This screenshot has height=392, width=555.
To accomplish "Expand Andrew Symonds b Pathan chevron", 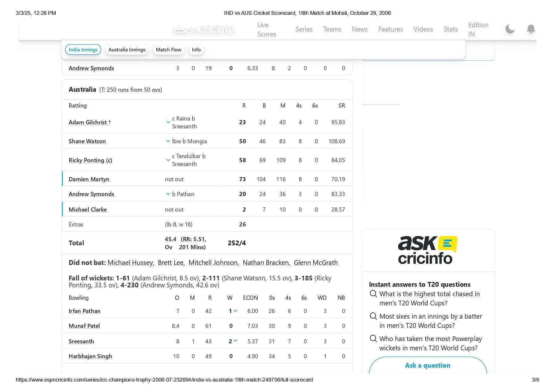I will coord(168,194).
